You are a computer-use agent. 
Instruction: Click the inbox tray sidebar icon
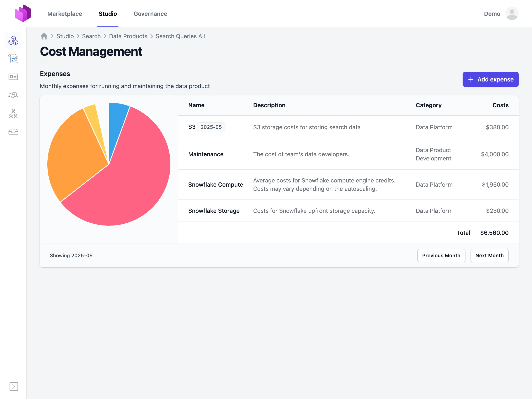13,132
